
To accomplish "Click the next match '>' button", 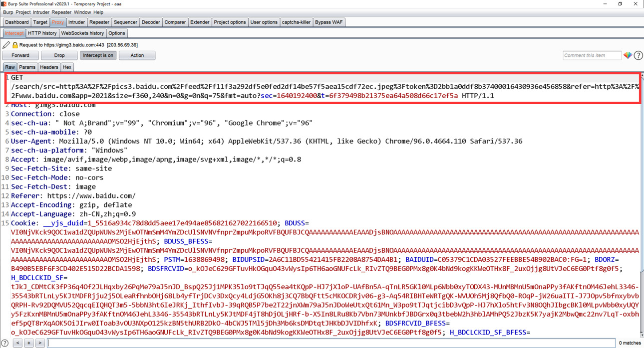I will click(x=39, y=343).
